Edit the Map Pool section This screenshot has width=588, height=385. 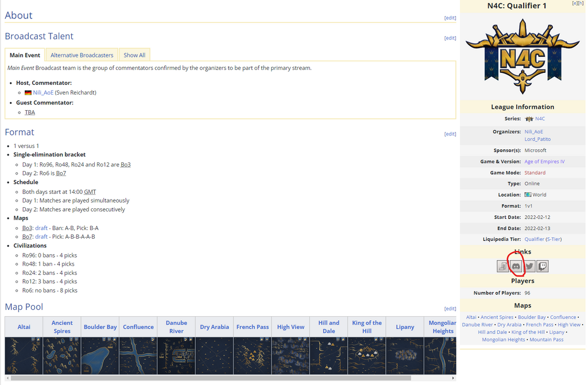pos(450,309)
